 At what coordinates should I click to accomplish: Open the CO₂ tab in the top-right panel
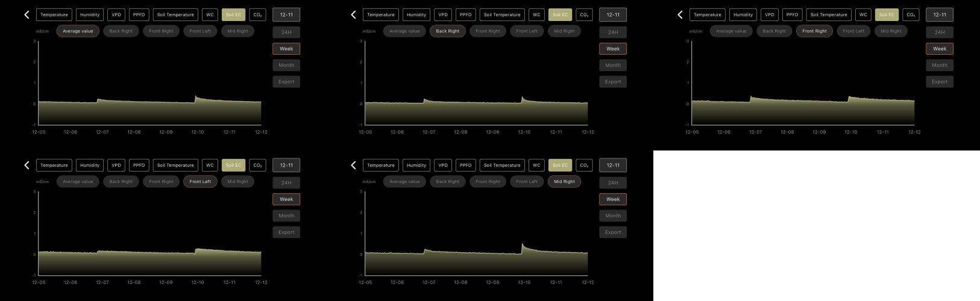tap(911, 15)
